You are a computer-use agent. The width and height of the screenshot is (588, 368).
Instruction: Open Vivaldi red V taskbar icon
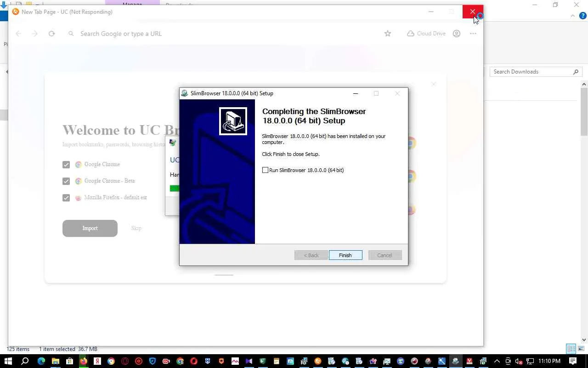click(469, 361)
